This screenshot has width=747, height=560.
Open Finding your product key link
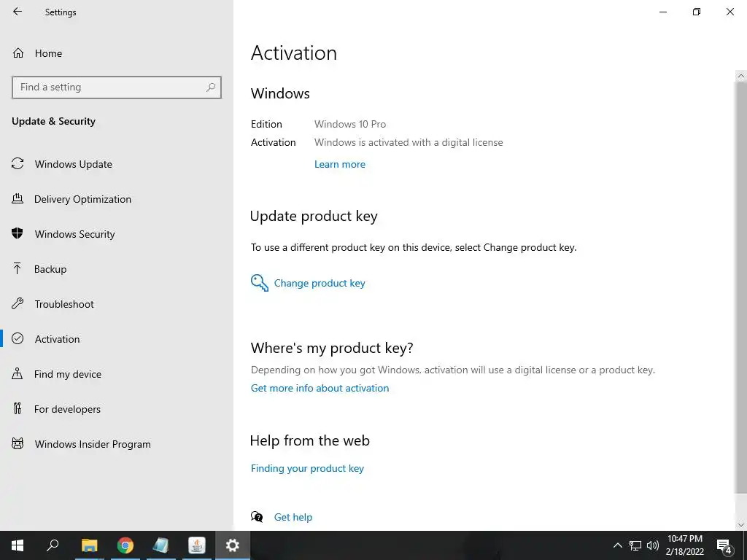tap(307, 469)
